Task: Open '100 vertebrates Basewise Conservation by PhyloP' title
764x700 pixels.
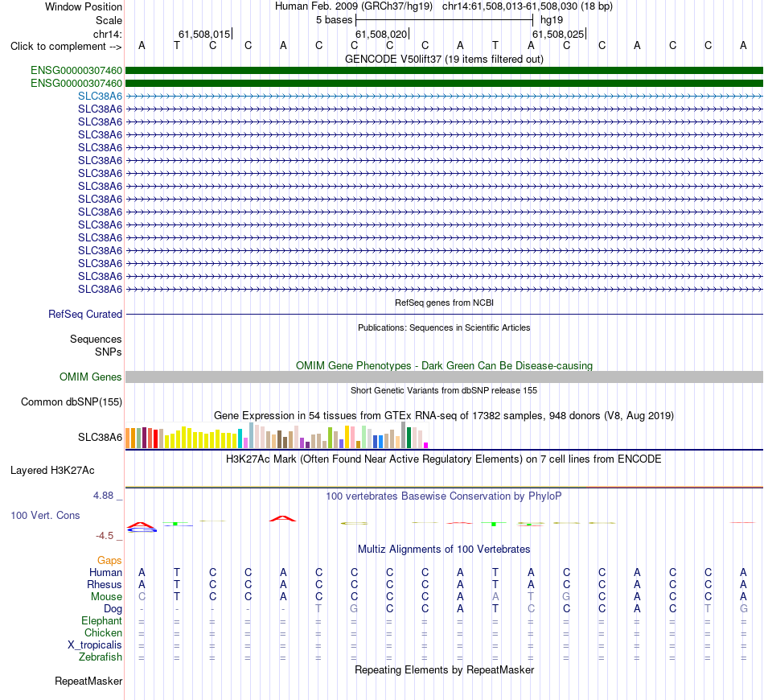Action: [444, 496]
